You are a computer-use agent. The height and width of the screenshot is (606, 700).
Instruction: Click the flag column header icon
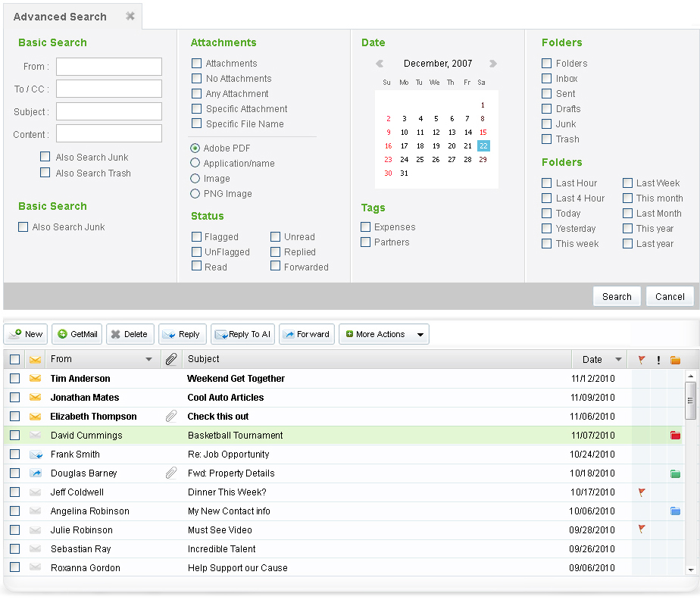[642, 360]
